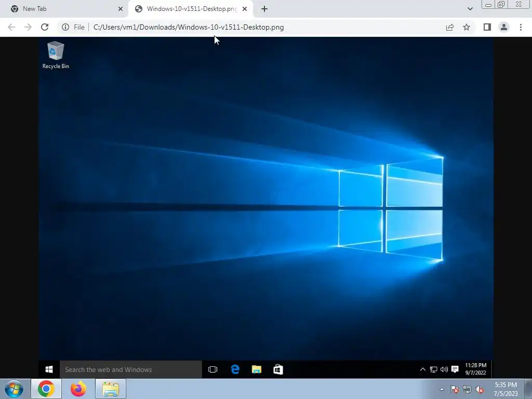
Task: Click Edge browser icon in image
Action: coord(235,369)
